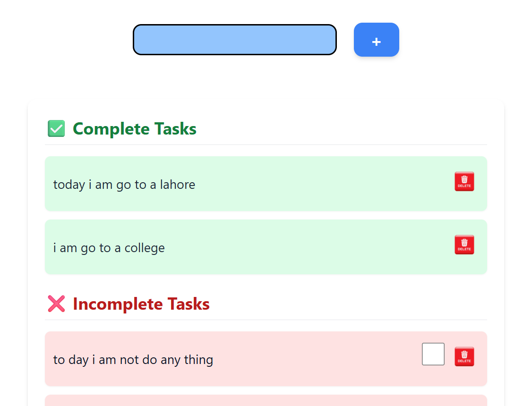Select the task card 'today i am go to a lahore'

click(266, 184)
